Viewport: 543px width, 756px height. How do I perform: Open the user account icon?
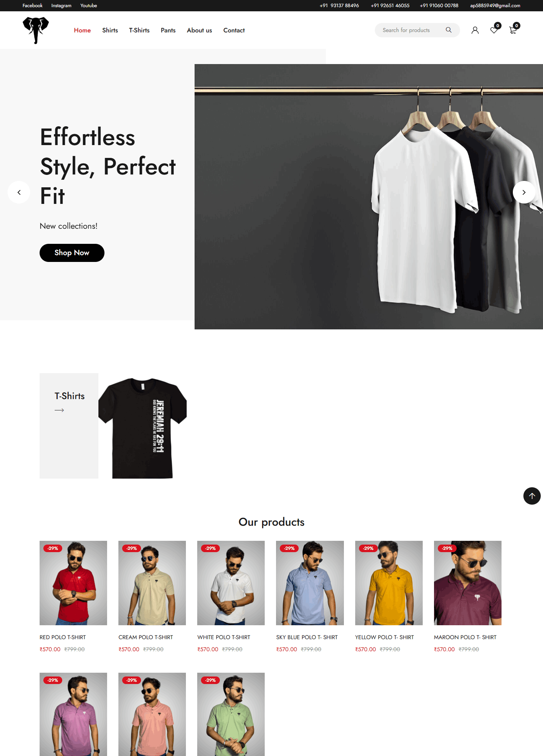(x=475, y=30)
